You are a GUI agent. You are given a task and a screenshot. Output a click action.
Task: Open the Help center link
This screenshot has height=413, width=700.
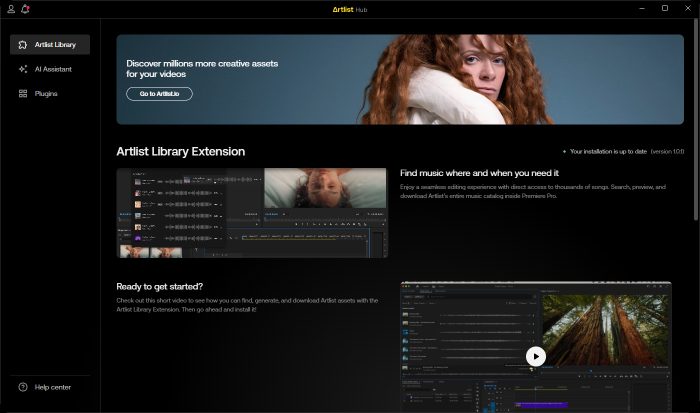(x=50, y=387)
